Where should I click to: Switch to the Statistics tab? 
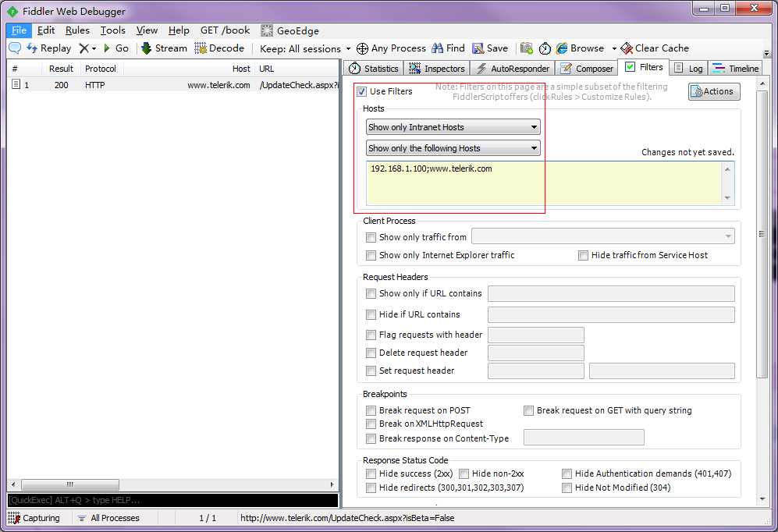point(374,69)
